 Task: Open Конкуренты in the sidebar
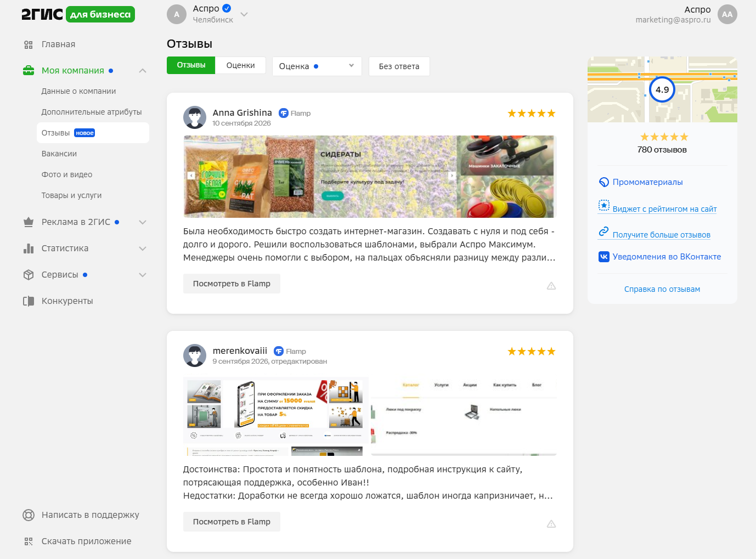pos(67,301)
